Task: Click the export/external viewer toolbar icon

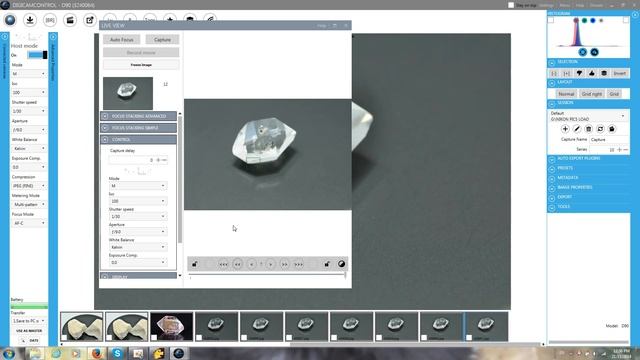Action: point(89,20)
